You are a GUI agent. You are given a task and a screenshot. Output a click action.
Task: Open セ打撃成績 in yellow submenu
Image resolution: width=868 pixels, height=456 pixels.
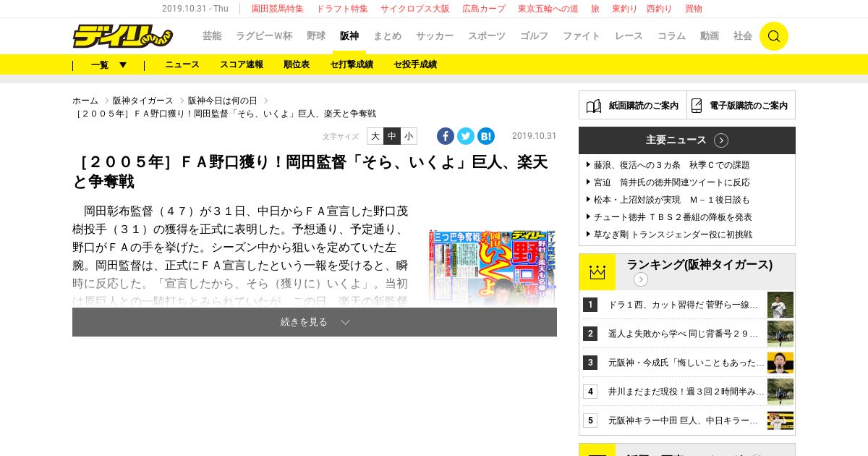click(352, 64)
